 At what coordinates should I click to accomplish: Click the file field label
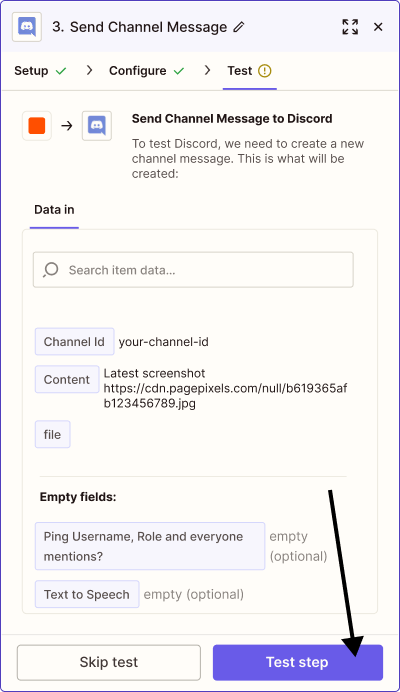coord(53,434)
